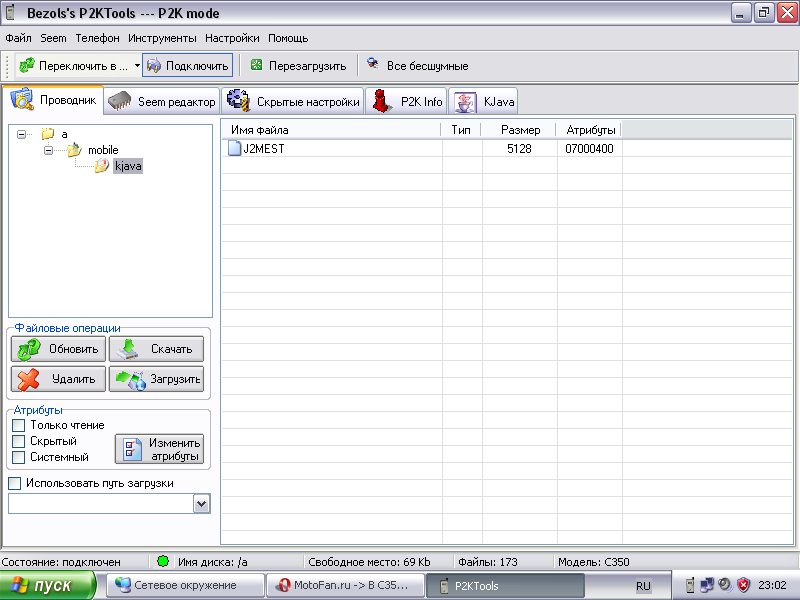Switch to the Скрытые настройки tab
The height and width of the screenshot is (600, 800).
pyautogui.click(x=293, y=101)
